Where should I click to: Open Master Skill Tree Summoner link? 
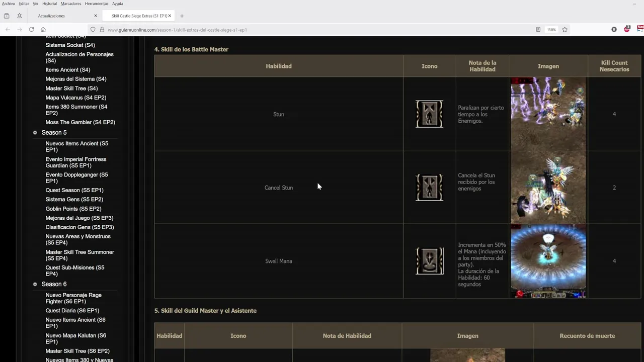[80, 255]
